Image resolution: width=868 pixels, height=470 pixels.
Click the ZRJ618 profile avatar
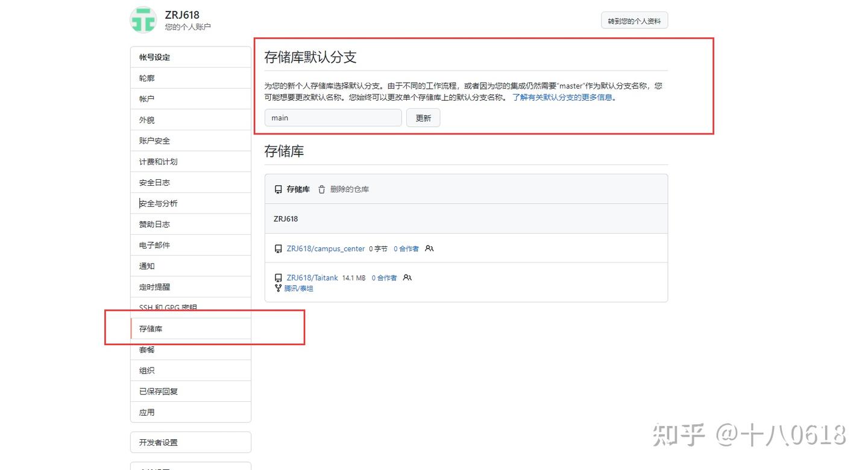143,20
